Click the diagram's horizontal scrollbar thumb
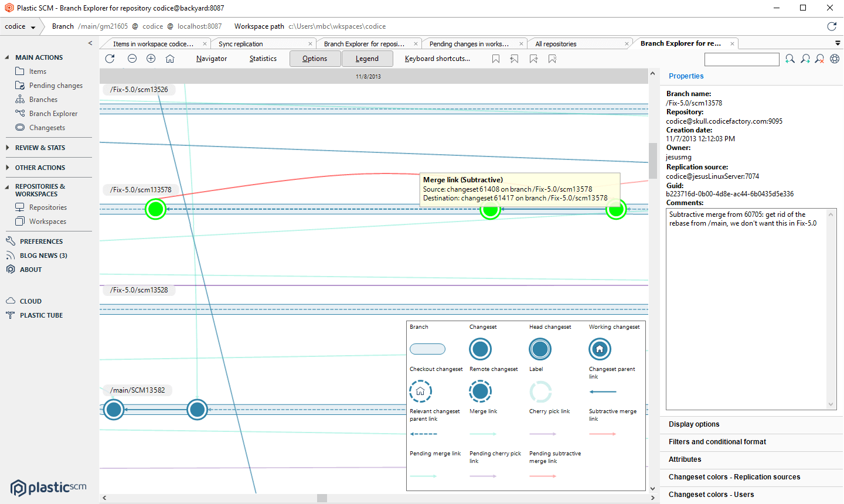The image size is (844, 504). (322, 498)
